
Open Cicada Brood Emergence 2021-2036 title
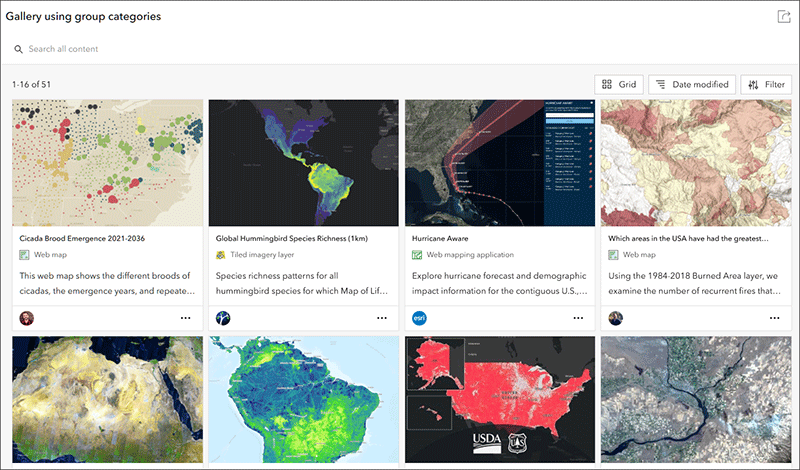point(82,238)
